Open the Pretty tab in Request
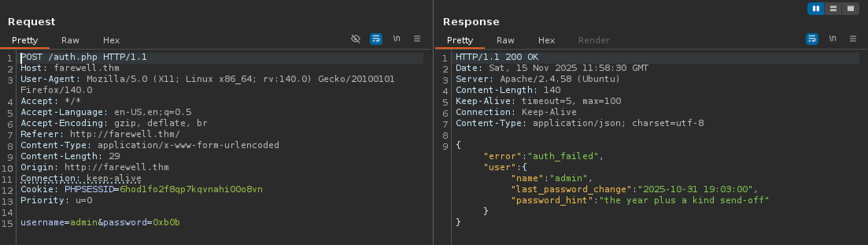This screenshot has height=245, width=868. pos(25,40)
